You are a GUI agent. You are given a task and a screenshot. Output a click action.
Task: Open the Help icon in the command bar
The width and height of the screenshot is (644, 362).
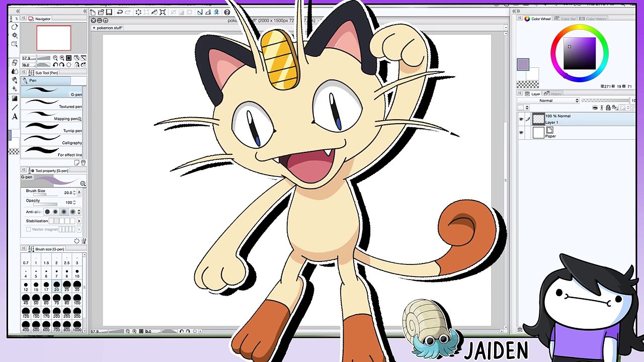(227, 13)
